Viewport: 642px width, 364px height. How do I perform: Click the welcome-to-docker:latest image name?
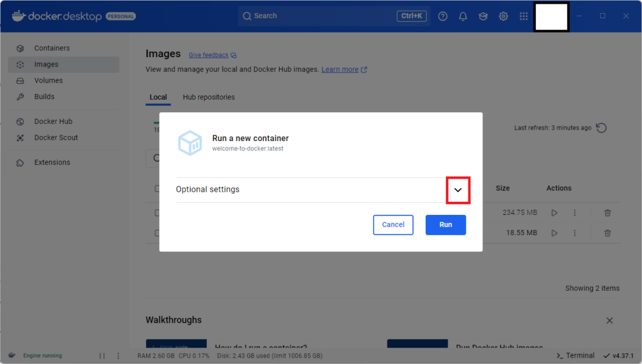248,149
